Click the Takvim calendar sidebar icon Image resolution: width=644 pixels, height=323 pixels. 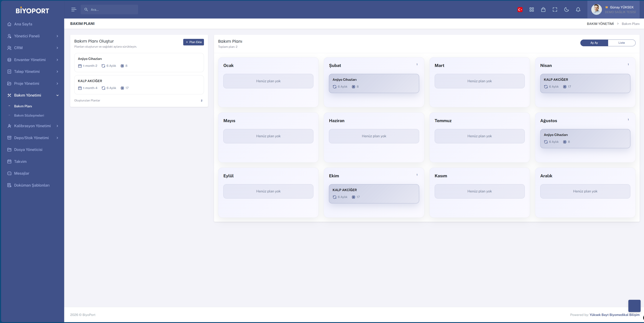[x=9, y=161]
